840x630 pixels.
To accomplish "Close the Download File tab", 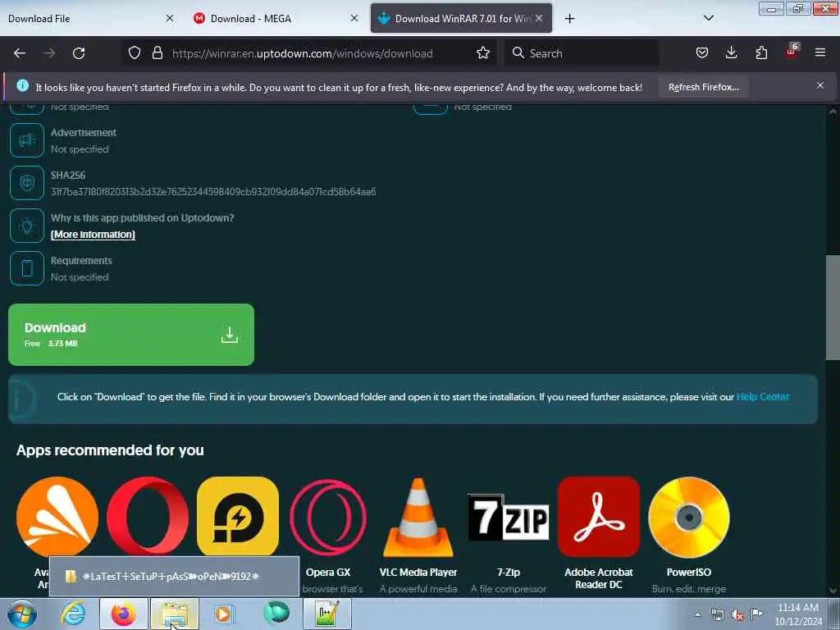I will (x=170, y=18).
